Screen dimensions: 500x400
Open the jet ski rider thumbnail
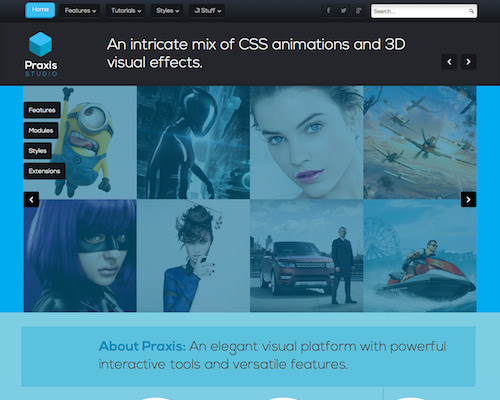click(420, 256)
